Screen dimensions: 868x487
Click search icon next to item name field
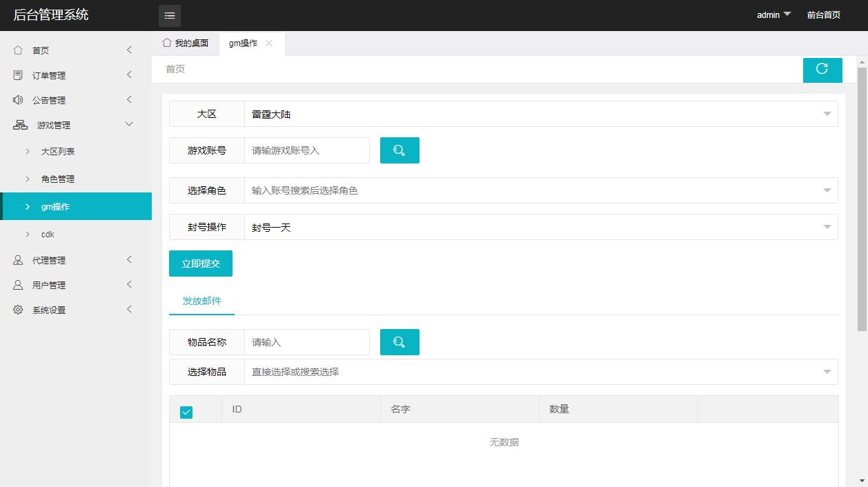tap(400, 342)
